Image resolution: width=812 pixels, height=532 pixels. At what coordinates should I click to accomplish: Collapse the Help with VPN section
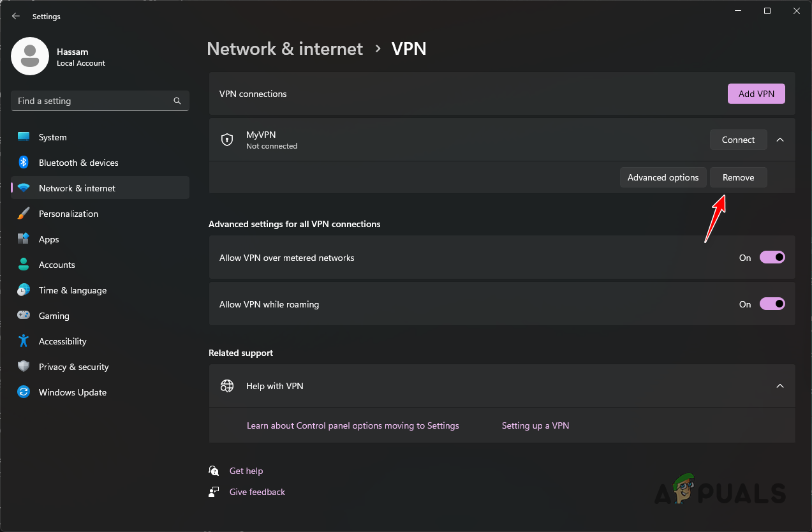779,386
